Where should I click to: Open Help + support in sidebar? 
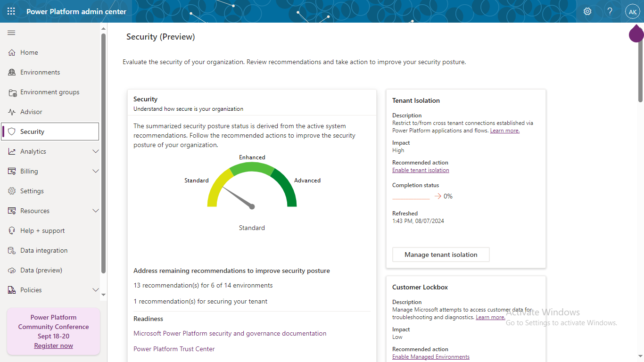coord(42,231)
